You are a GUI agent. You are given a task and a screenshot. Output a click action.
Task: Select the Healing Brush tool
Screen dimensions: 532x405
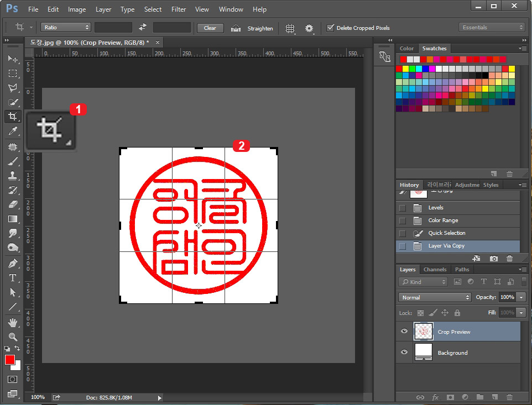[13, 147]
